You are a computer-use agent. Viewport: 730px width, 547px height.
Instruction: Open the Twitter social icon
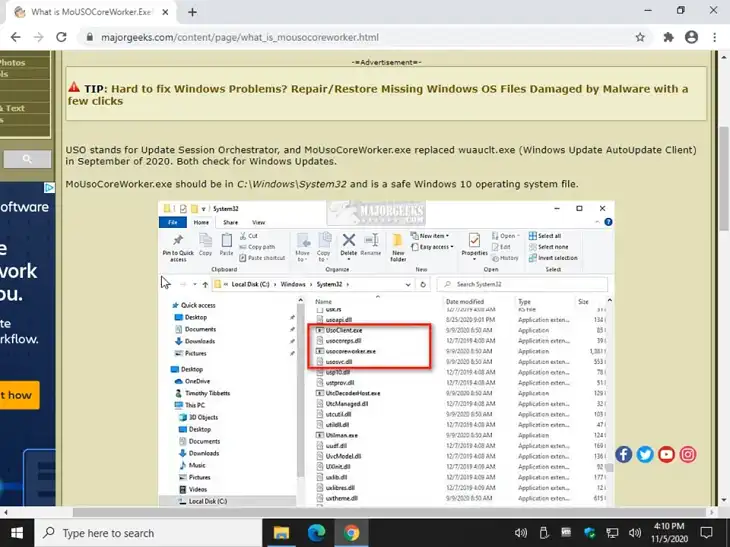click(645, 454)
